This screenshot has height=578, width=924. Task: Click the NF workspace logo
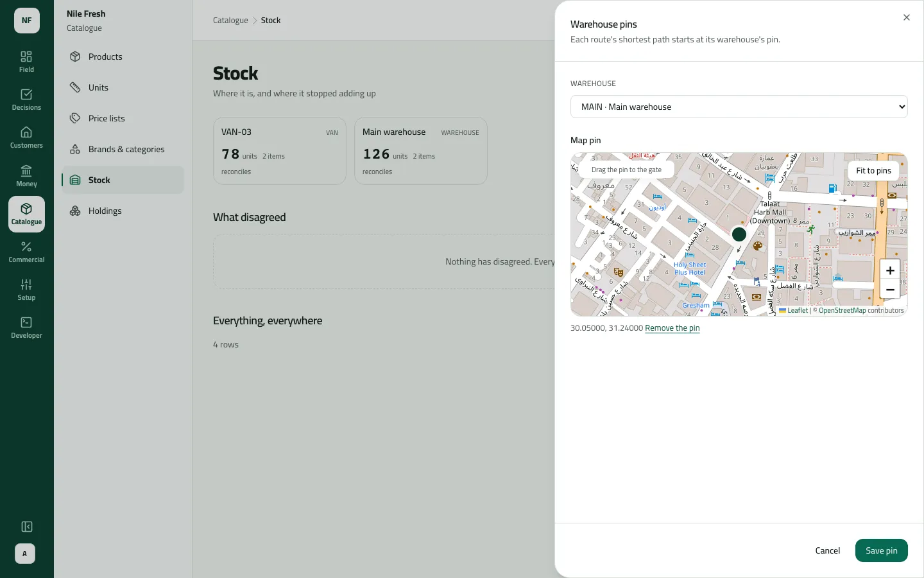pyautogui.click(x=27, y=21)
